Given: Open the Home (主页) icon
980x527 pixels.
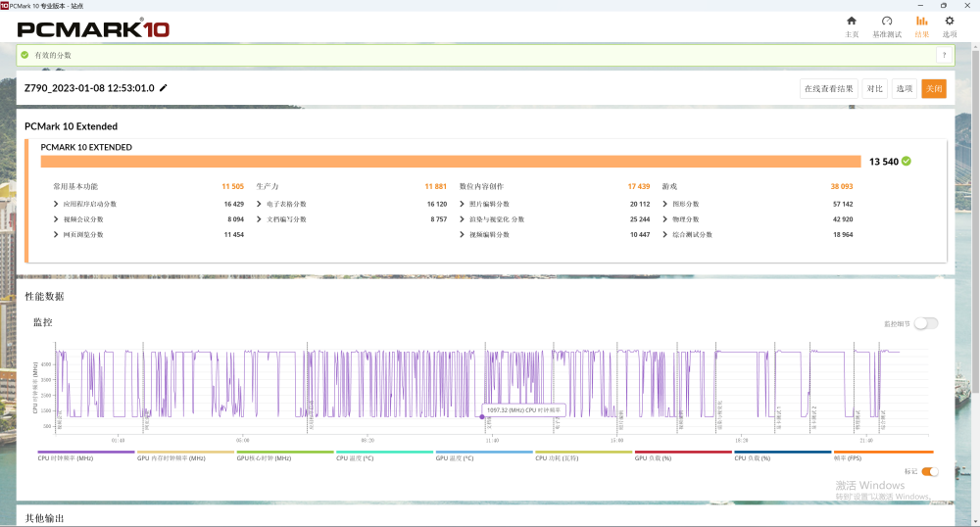Looking at the screenshot, I should (x=852, y=26).
